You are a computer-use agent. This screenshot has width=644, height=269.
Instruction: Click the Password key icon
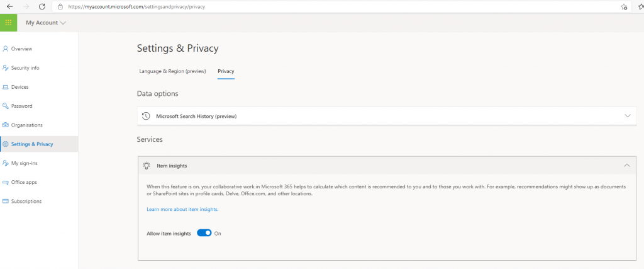click(6, 106)
